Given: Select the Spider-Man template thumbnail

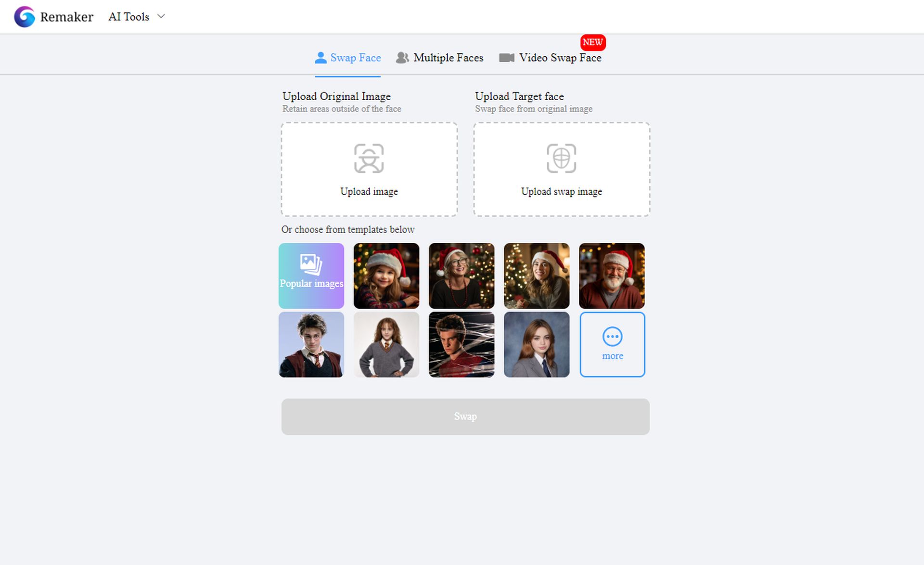Looking at the screenshot, I should [462, 344].
